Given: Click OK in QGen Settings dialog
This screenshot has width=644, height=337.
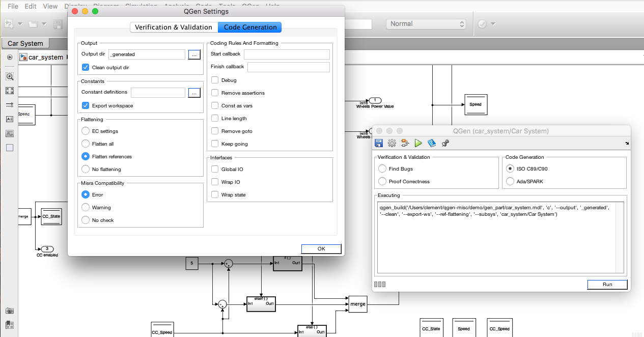Looking at the screenshot, I should click(x=321, y=249).
